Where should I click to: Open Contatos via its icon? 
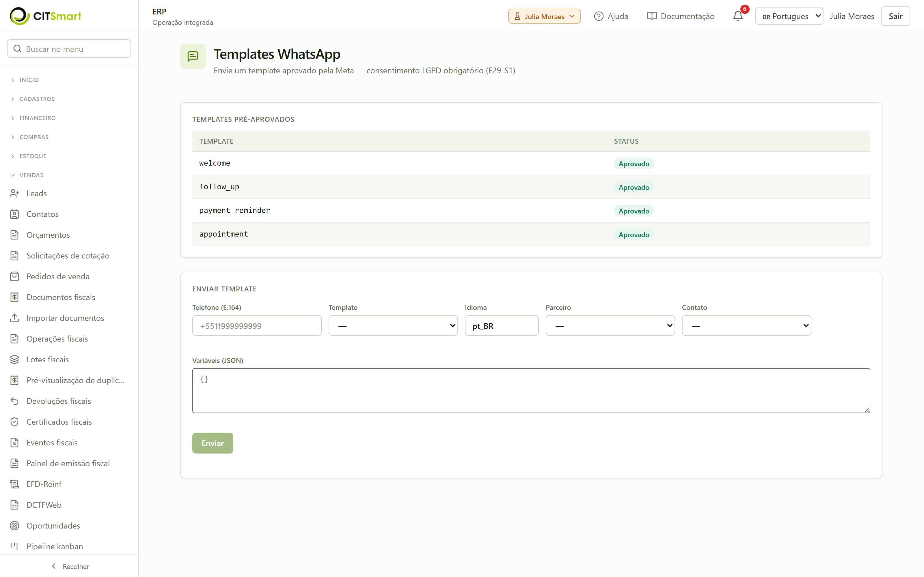tap(14, 214)
